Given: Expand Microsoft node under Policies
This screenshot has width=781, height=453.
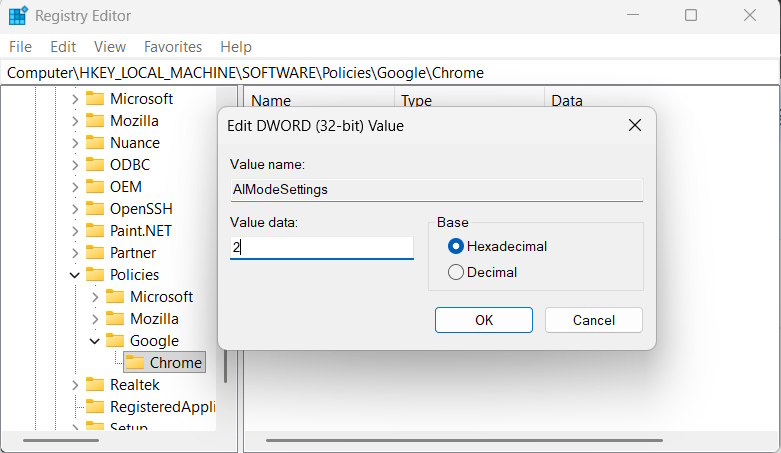Looking at the screenshot, I should coord(95,297).
